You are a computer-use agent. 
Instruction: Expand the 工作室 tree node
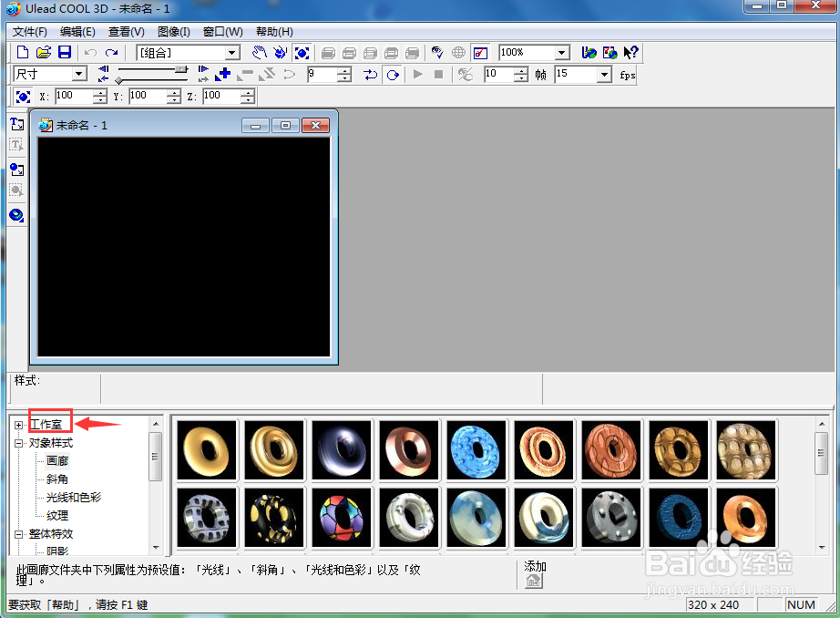(19, 425)
